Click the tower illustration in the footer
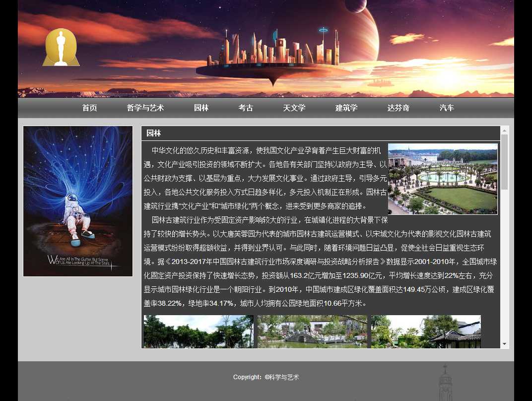Viewport: 532px width, 401px height. [445, 383]
